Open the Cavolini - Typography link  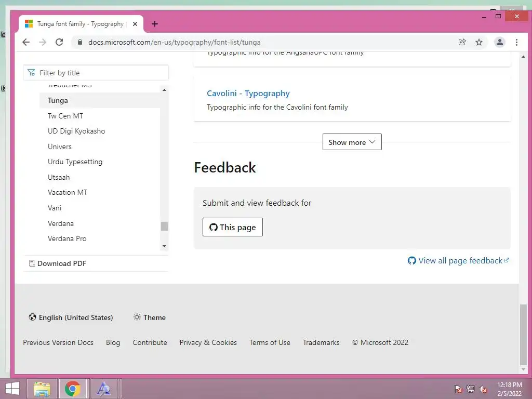pos(248,94)
